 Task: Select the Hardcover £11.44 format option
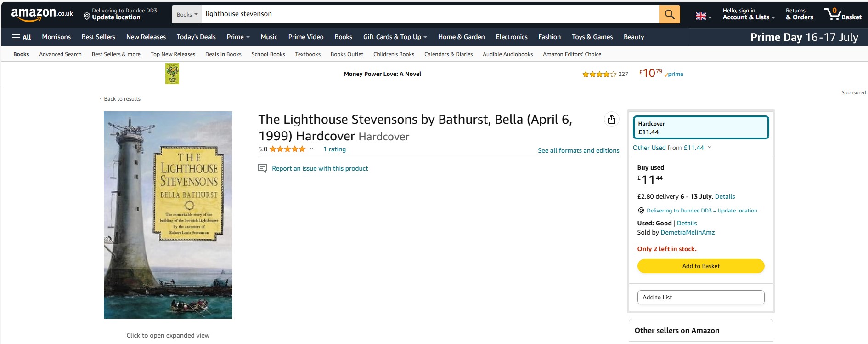tap(700, 127)
